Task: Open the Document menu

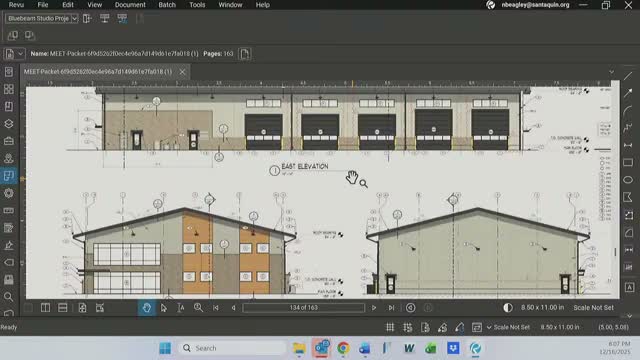Action: pyautogui.click(x=130, y=5)
